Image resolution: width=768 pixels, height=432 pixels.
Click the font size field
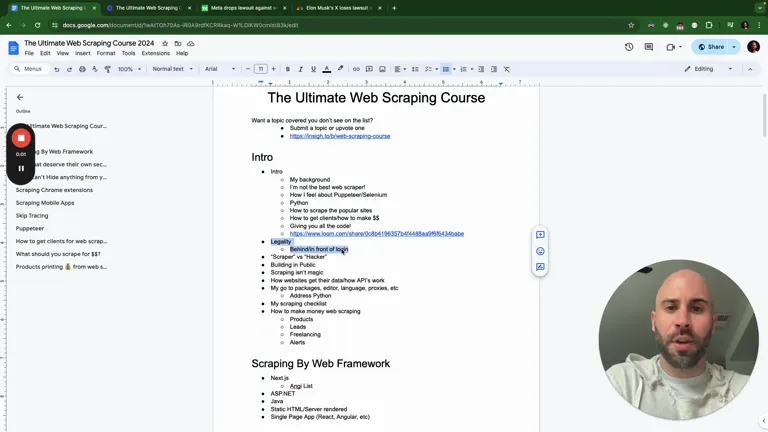tap(261, 69)
